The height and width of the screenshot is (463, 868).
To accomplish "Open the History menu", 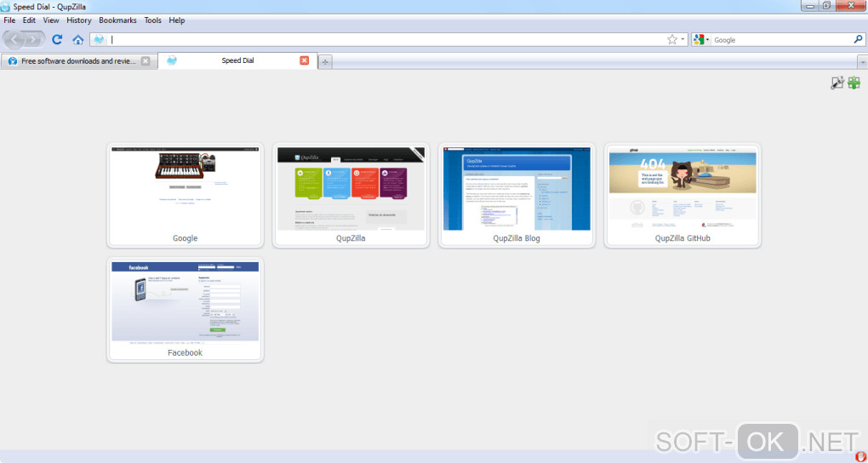I will tap(78, 20).
